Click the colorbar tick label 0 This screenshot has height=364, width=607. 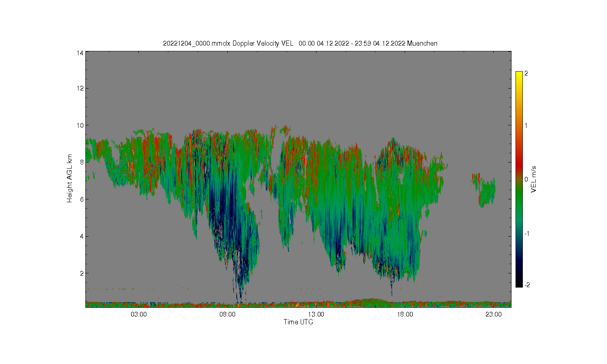pyautogui.click(x=526, y=179)
